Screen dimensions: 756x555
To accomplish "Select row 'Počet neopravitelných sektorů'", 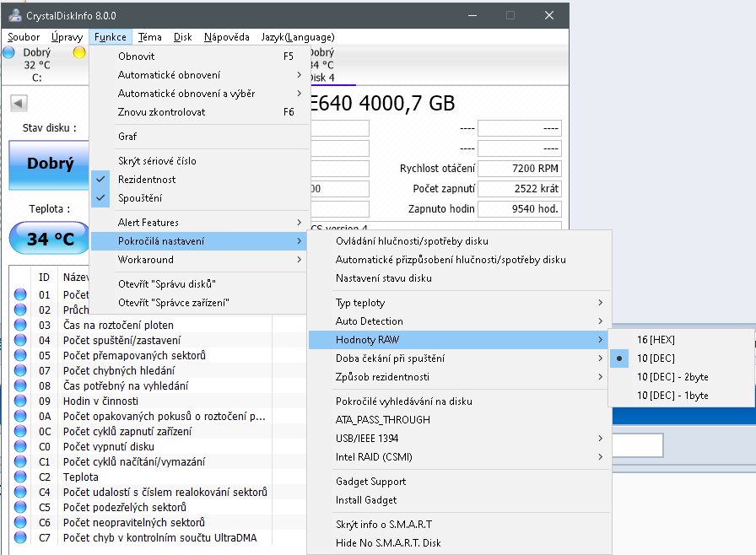I will [158, 523].
